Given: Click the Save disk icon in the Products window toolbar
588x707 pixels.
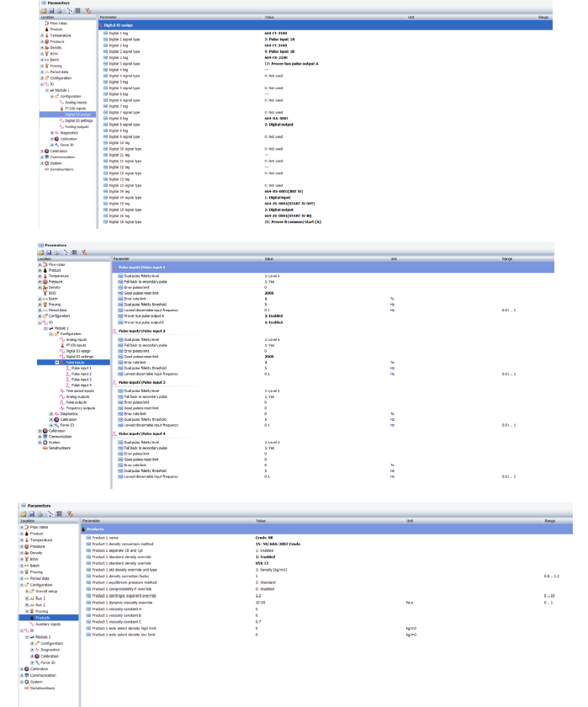Looking at the screenshot, I should [32, 513].
